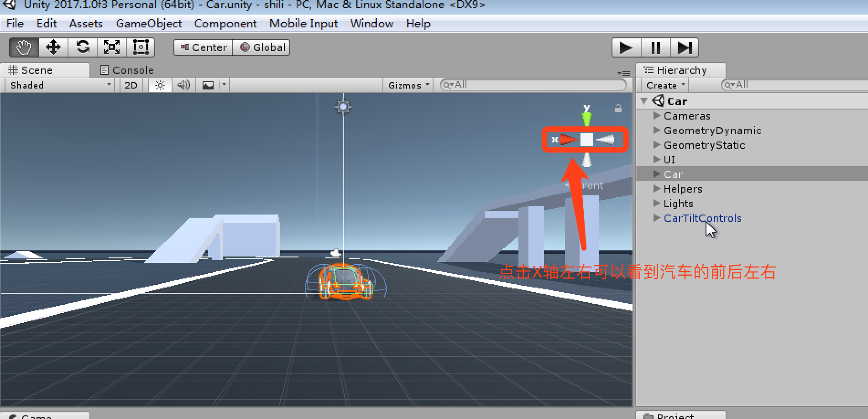Toggle Global pivot orientation mode
Viewport: 868px width, 419px height.
(261, 47)
